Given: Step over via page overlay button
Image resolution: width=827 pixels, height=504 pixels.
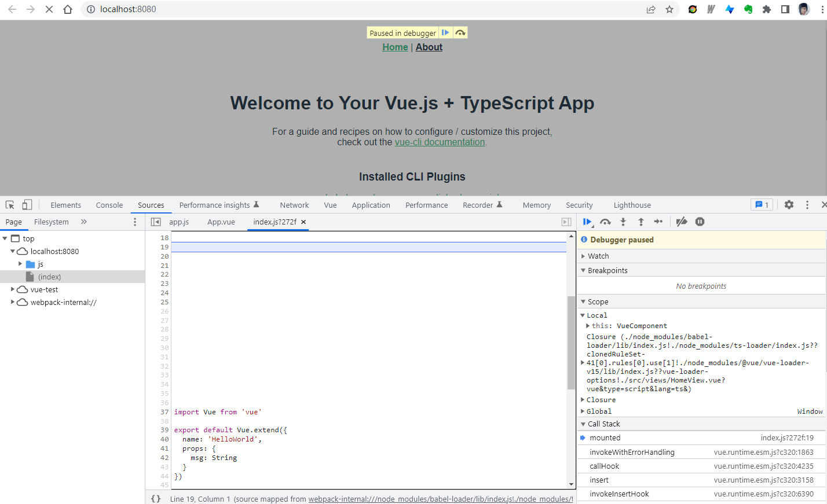Looking at the screenshot, I should tap(460, 32).
